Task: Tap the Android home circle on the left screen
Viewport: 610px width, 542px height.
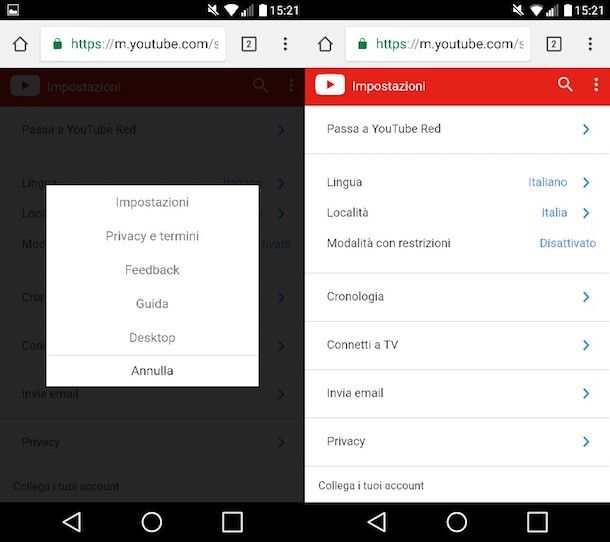Action: [152, 522]
